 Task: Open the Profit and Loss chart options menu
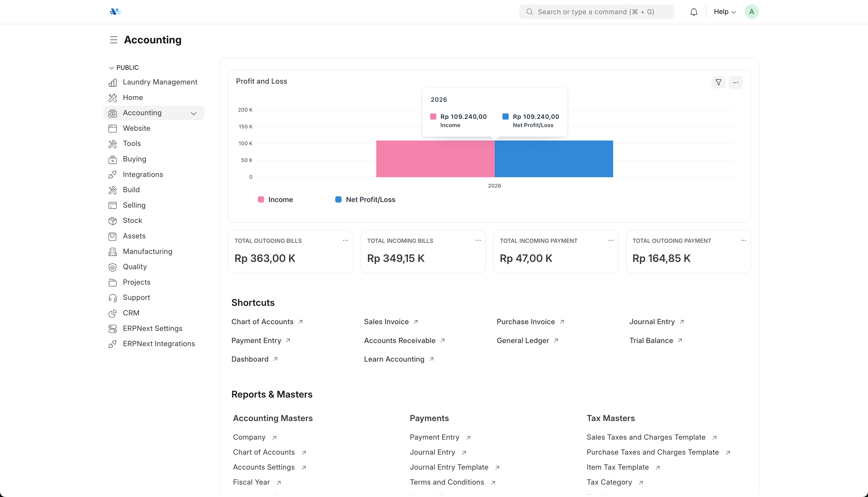pos(735,82)
